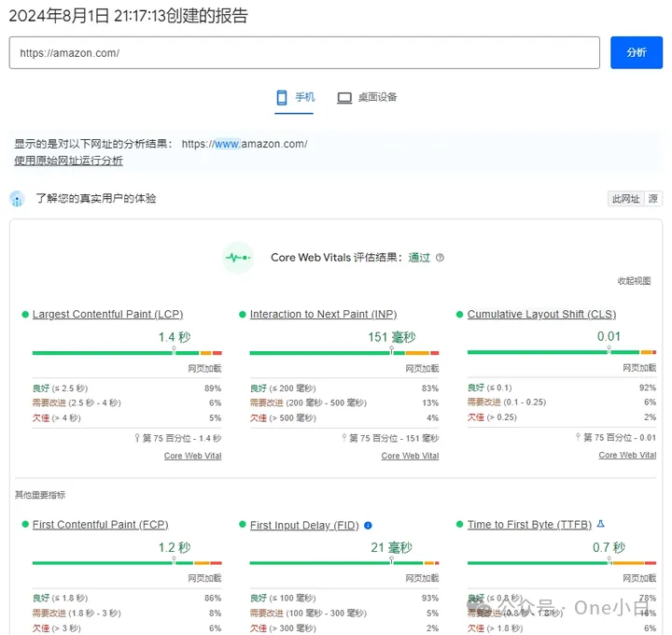Open Time to First Byte (TTFB) link
The height and width of the screenshot is (635, 672).
(x=529, y=525)
